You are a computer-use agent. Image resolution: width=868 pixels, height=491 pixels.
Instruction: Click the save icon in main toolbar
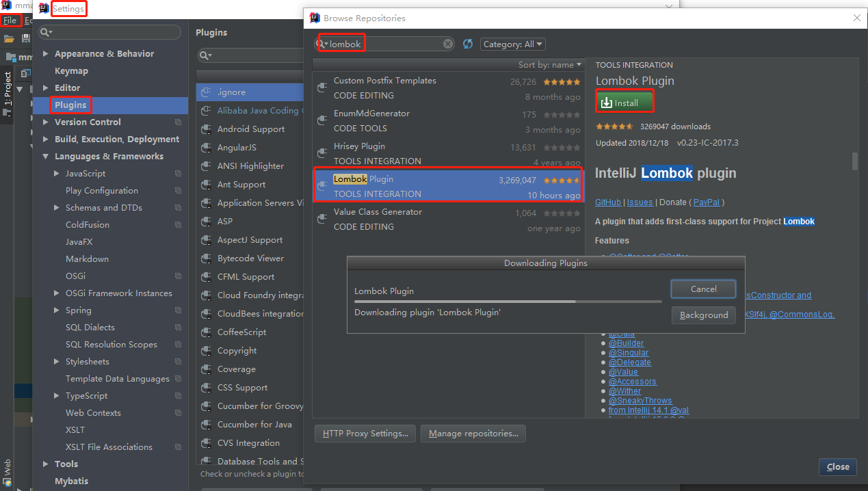pos(26,38)
